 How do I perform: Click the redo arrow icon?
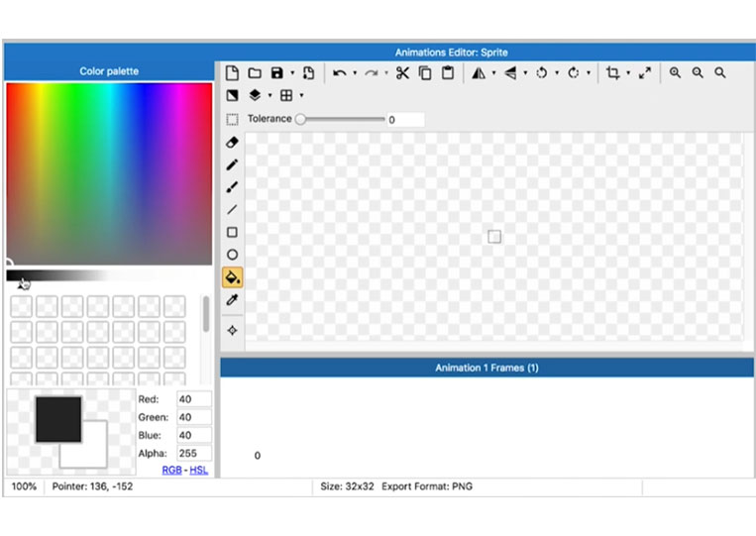coord(371,73)
